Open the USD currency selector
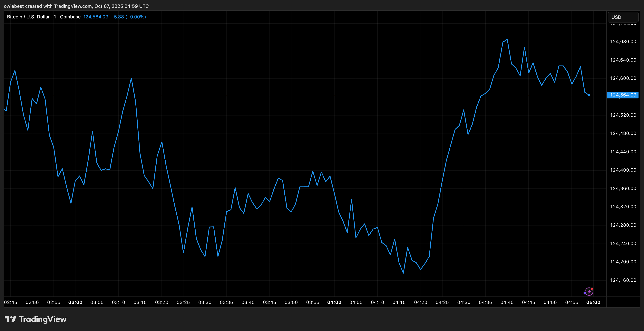The width and height of the screenshot is (644, 331). tap(623, 17)
